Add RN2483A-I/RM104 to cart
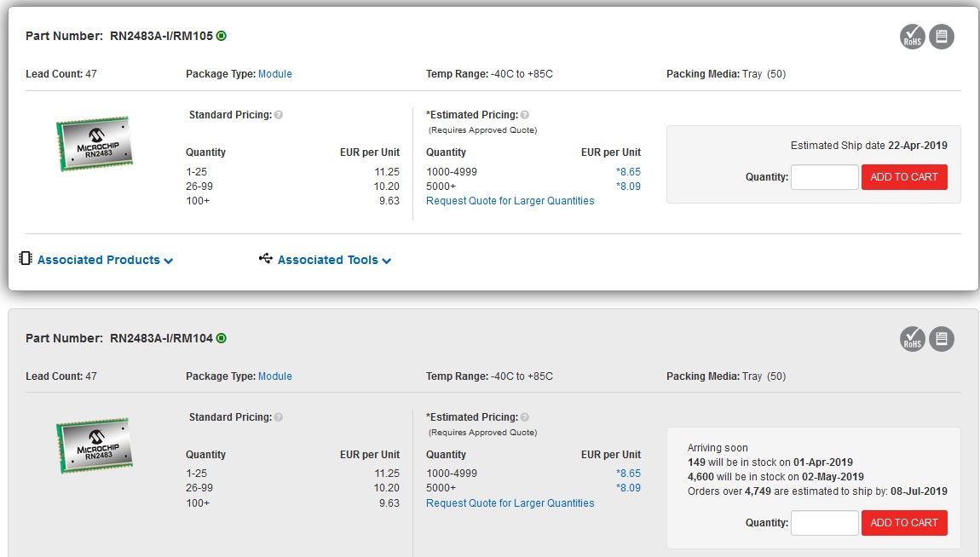 pos(904,523)
